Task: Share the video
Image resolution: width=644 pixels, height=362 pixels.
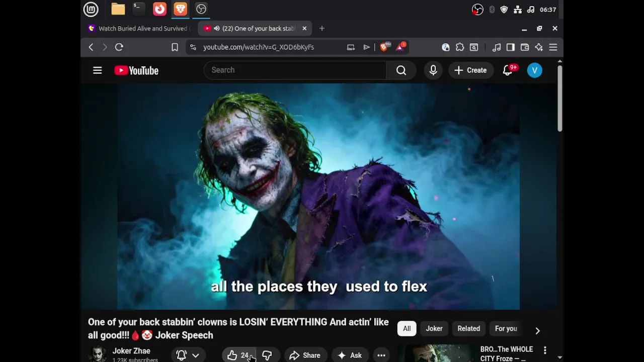Action: click(305, 355)
